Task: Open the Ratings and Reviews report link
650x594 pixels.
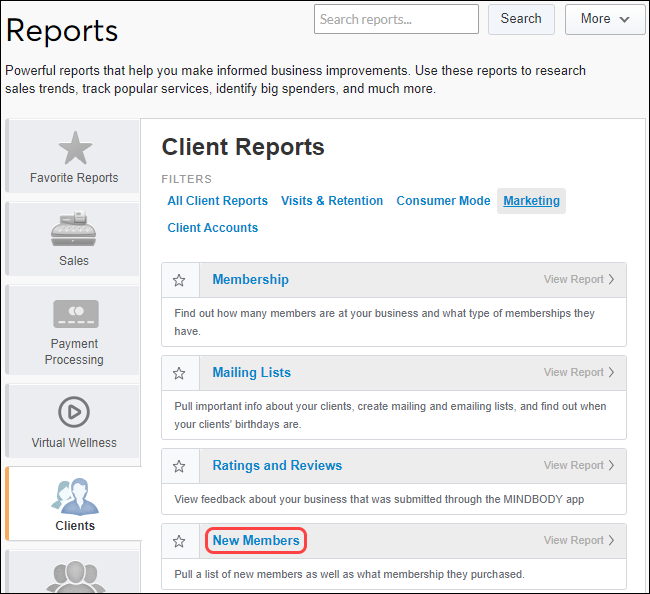Action: tap(277, 466)
